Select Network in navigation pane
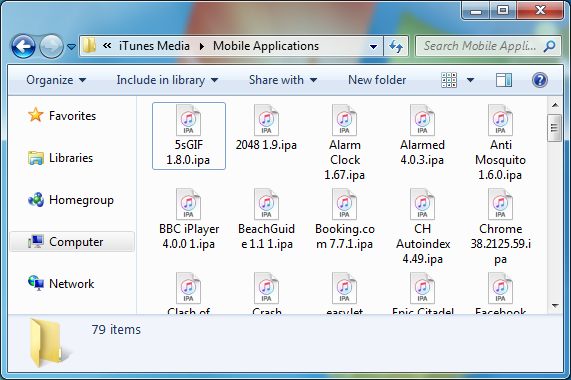 [x=61, y=284]
